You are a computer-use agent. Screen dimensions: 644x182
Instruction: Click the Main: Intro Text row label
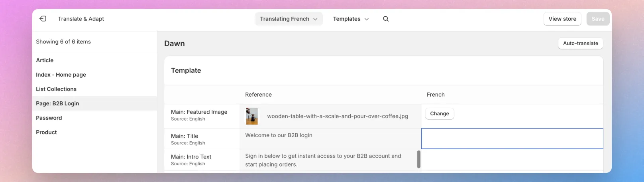[191, 157]
